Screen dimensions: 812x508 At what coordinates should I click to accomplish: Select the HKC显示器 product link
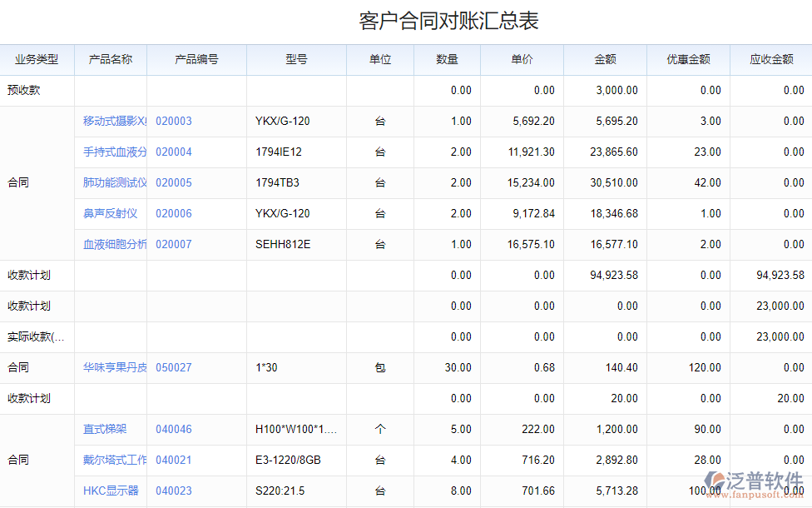(111, 491)
